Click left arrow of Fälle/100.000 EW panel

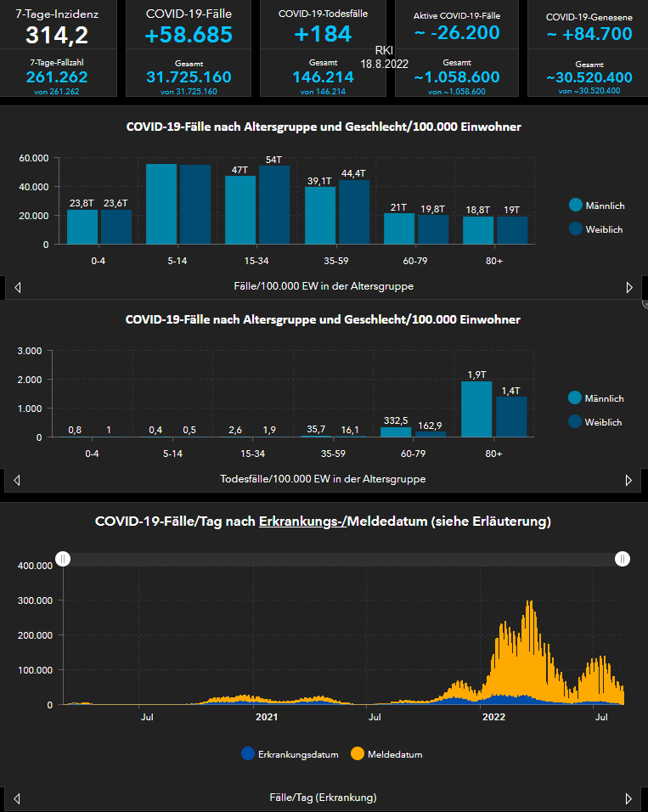(x=18, y=287)
